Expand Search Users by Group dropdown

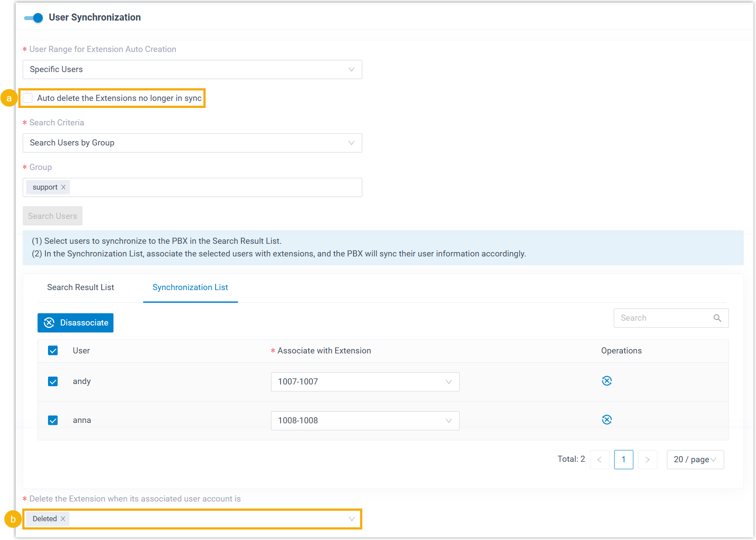pos(192,143)
